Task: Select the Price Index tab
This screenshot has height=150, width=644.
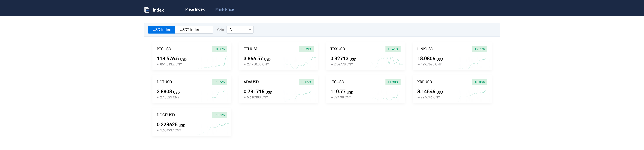Action: pos(195,9)
